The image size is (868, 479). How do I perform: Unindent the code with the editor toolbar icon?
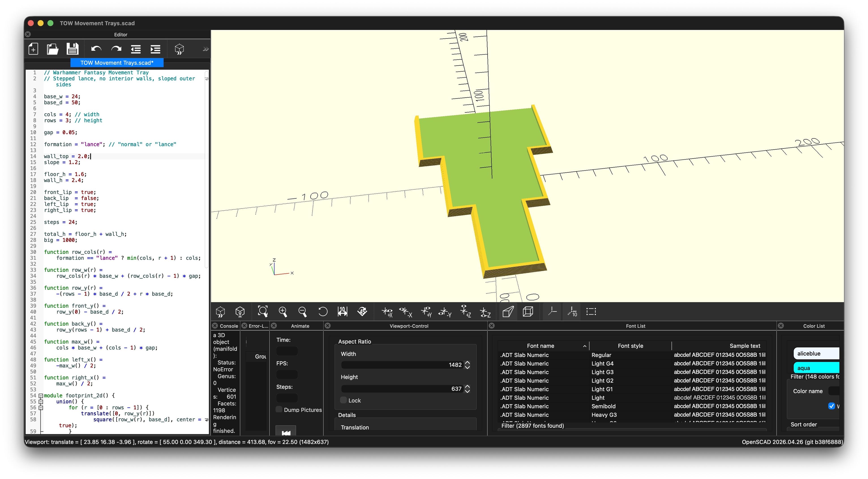(x=136, y=49)
